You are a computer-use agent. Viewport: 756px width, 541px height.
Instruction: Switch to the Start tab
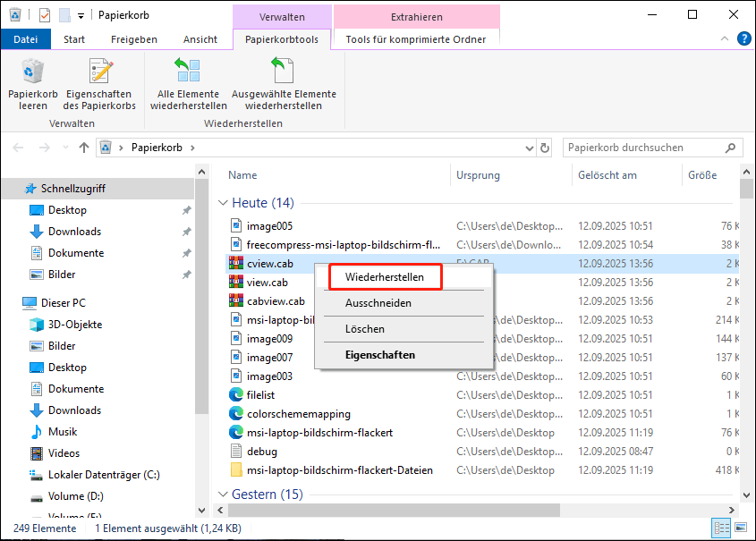click(74, 39)
